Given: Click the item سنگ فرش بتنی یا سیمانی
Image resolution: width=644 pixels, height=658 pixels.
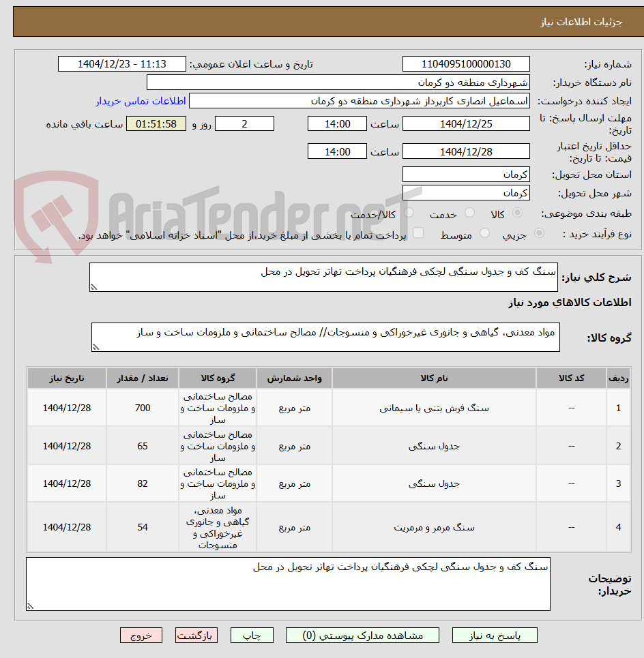Looking at the screenshot, I should tap(434, 408).
